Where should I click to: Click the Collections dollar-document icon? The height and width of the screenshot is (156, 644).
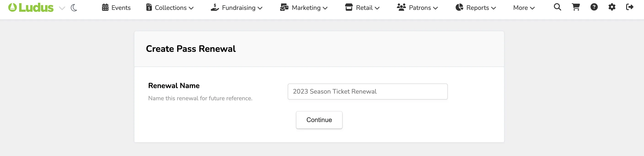[x=149, y=7]
